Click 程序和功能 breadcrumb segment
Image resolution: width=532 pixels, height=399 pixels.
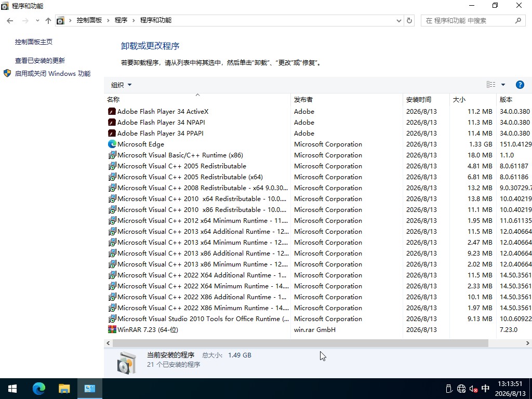pyautogui.click(x=156, y=20)
